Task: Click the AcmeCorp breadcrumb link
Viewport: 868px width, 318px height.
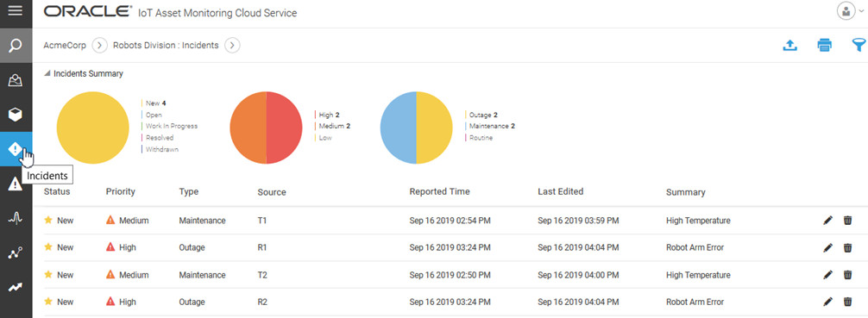Action: [65, 46]
